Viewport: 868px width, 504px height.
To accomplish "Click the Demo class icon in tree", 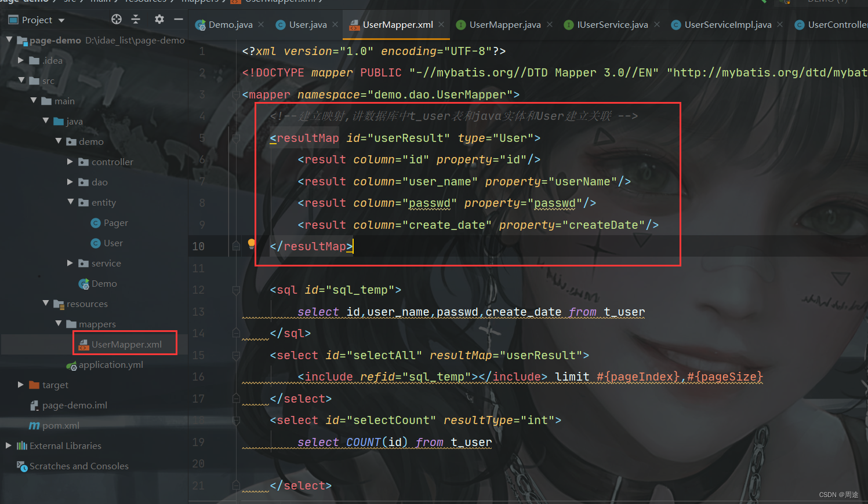I will [x=85, y=283].
